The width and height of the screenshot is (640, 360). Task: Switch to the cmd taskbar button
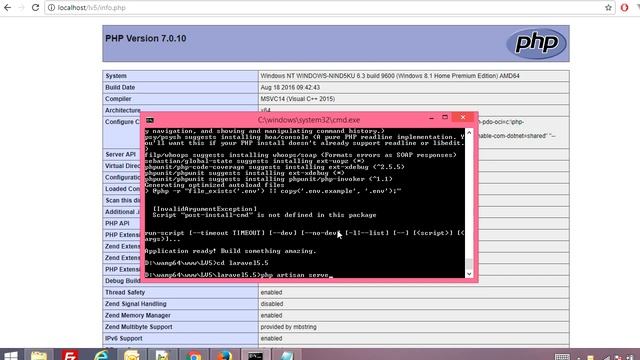click(x=256, y=356)
